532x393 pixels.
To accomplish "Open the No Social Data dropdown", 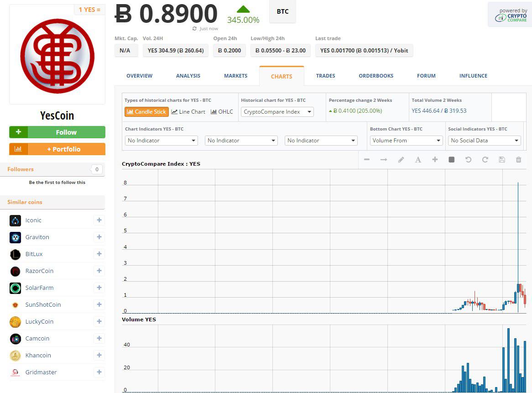I will click(485, 141).
